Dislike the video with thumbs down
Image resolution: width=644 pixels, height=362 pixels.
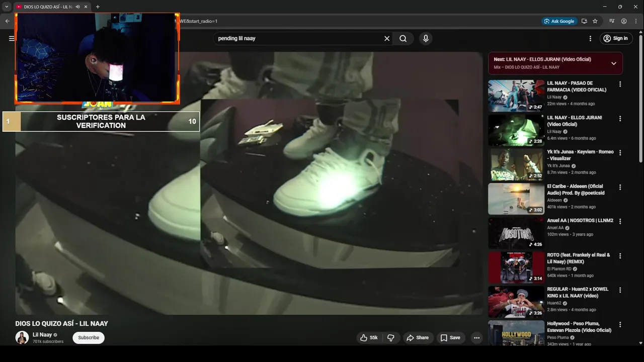(x=390, y=338)
